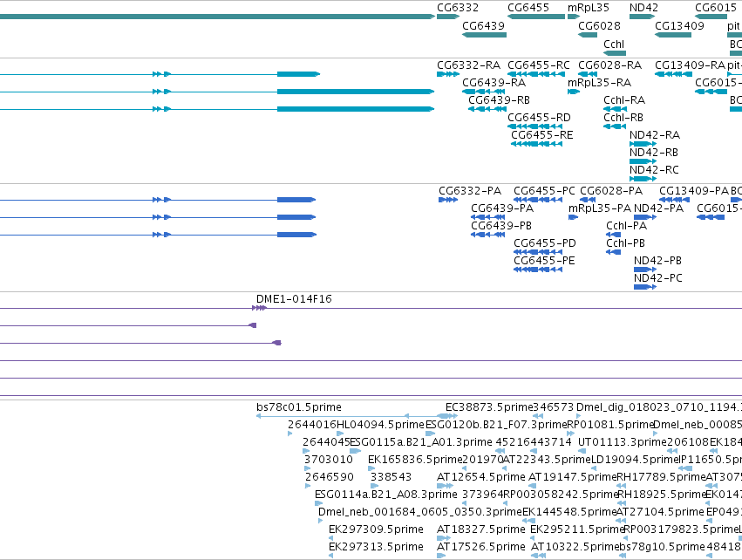This screenshot has height=560, width=742.
Task: Select the 2646590 EST marker
Action: [308, 486]
